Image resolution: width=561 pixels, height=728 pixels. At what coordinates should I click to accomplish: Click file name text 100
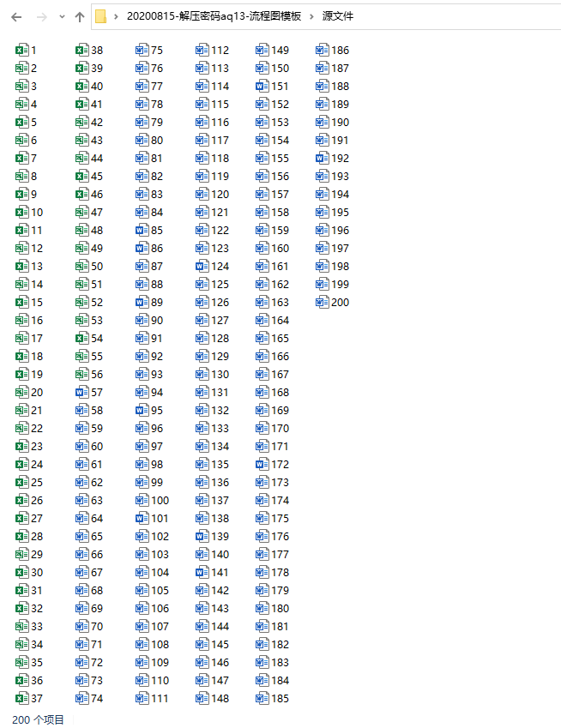pyautogui.click(x=160, y=501)
